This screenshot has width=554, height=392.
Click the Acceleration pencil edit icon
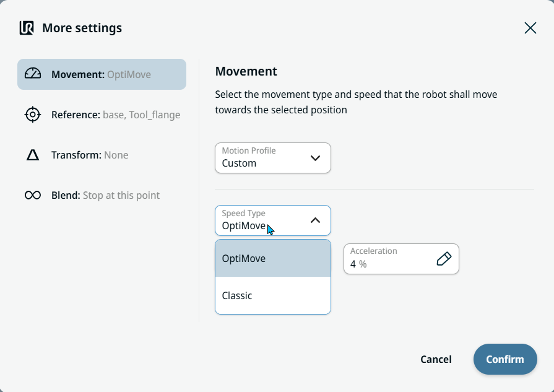444,259
